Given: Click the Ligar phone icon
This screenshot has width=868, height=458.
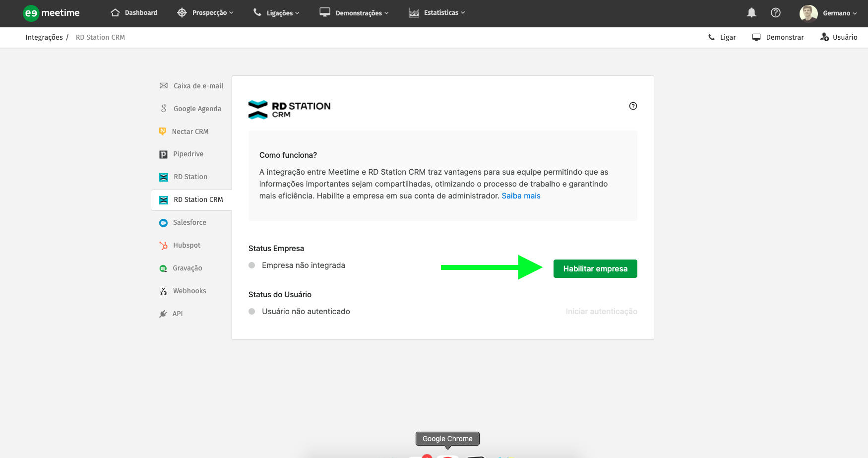Looking at the screenshot, I should [x=711, y=37].
